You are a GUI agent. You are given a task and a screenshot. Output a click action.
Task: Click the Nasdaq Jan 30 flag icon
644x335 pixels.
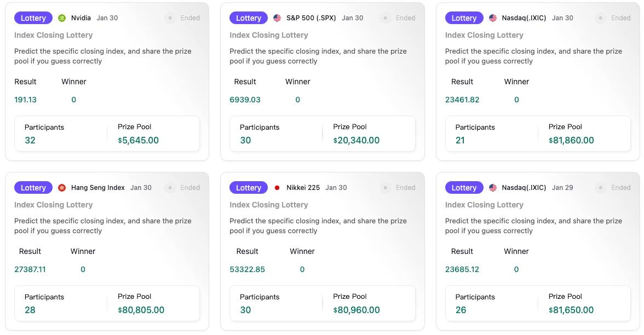(493, 18)
